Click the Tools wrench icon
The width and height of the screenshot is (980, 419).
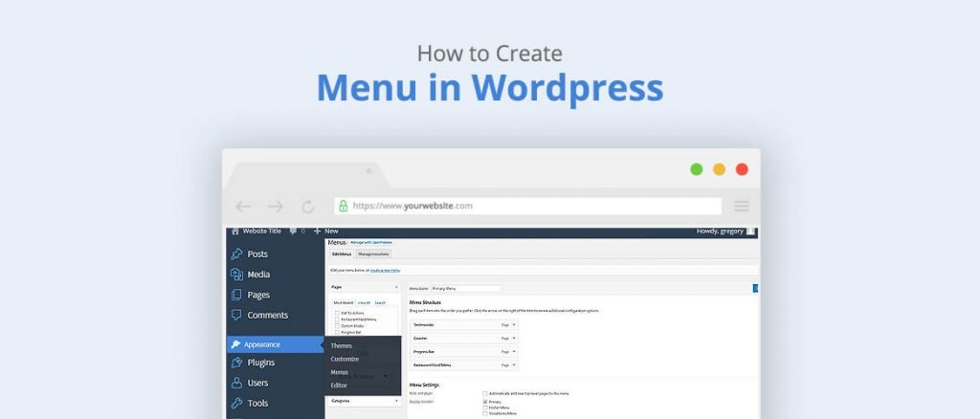(237, 404)
